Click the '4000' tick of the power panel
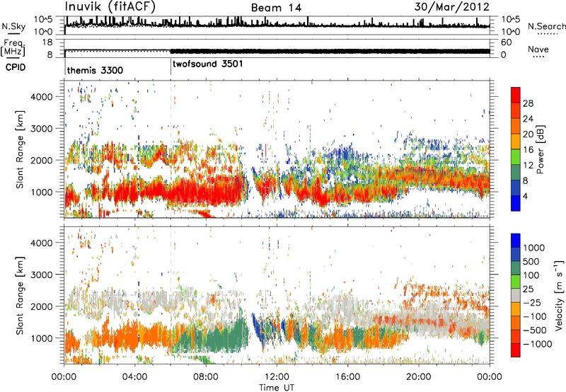This screenshot has width=566, height=392. (42, 96)
